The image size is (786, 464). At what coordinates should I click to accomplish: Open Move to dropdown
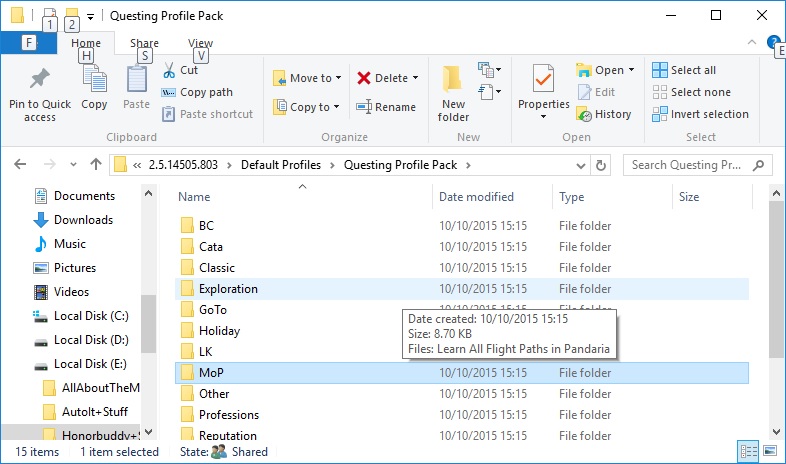click(307, 78)
